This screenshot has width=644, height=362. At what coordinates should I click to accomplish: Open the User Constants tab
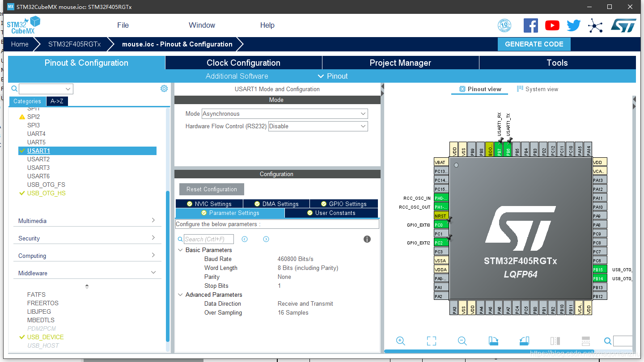[x=331, y=213]
